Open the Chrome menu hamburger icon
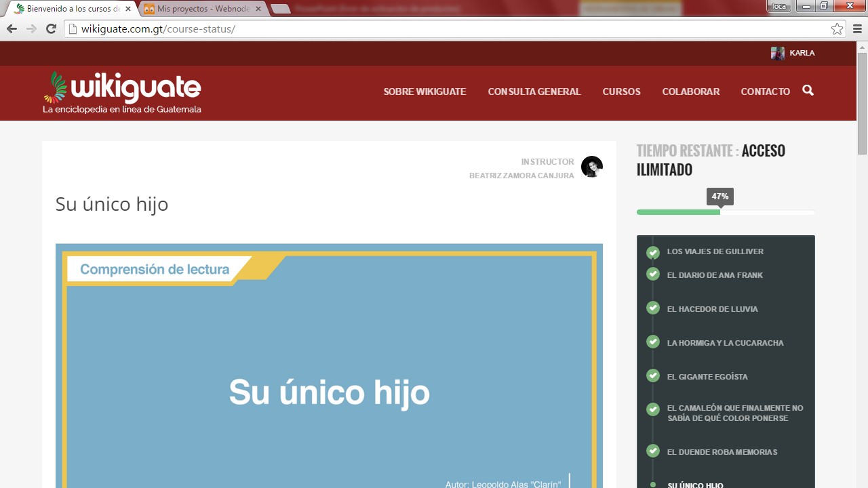Image resolution: width=868 pixels, height=488 pixels. 857,28
